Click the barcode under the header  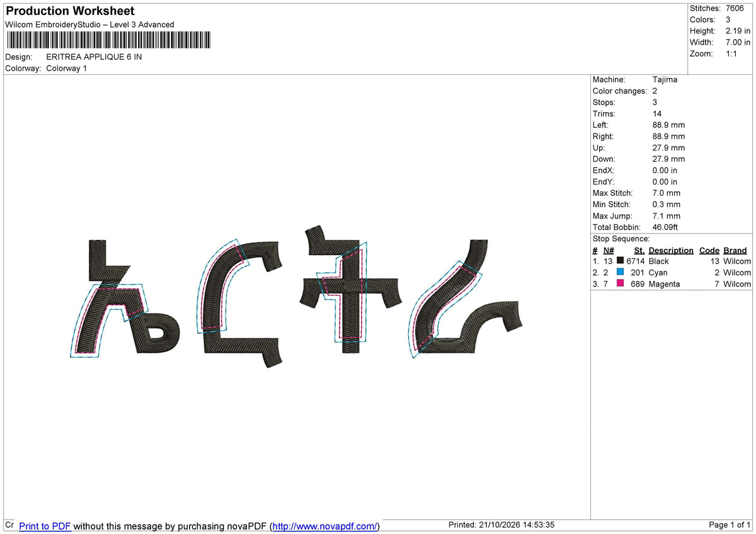point(108,40)
